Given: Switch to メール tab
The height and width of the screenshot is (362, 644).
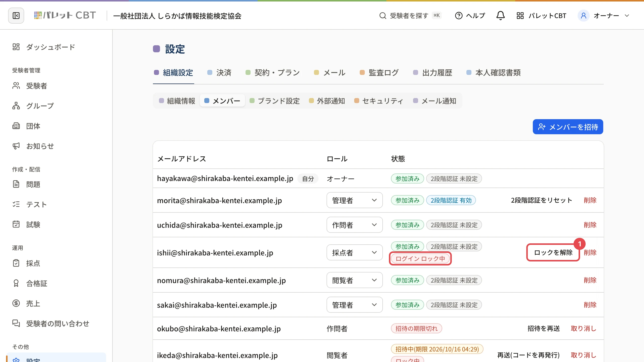Looking at the screenshot, I should (330, 73).
